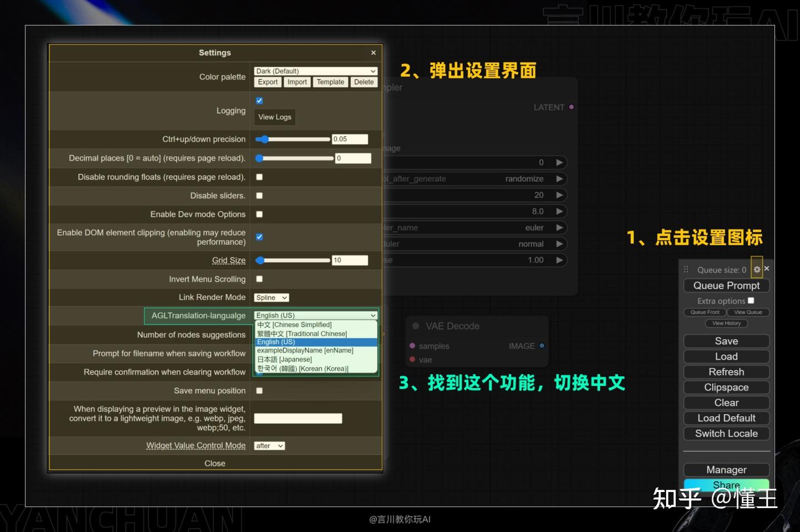
Task: Click right arrow on normal scheduler row
Action: pos(559,244)
